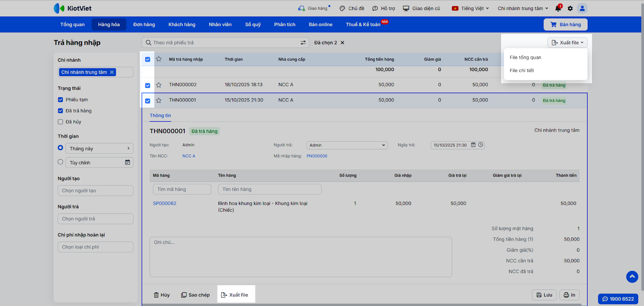644x306 pixels.
Task: Open the Bán online menu
Action: (321, 25)
